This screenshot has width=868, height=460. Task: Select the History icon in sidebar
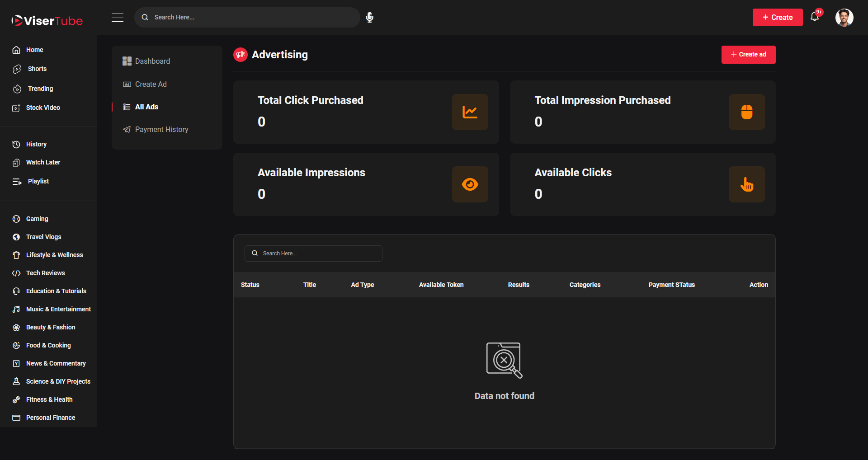(x=17, y=144)
